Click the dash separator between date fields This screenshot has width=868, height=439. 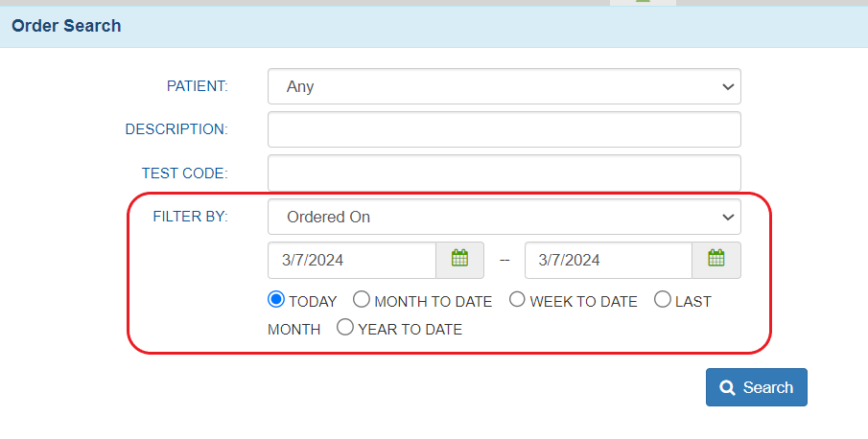(x=504, y=260)
